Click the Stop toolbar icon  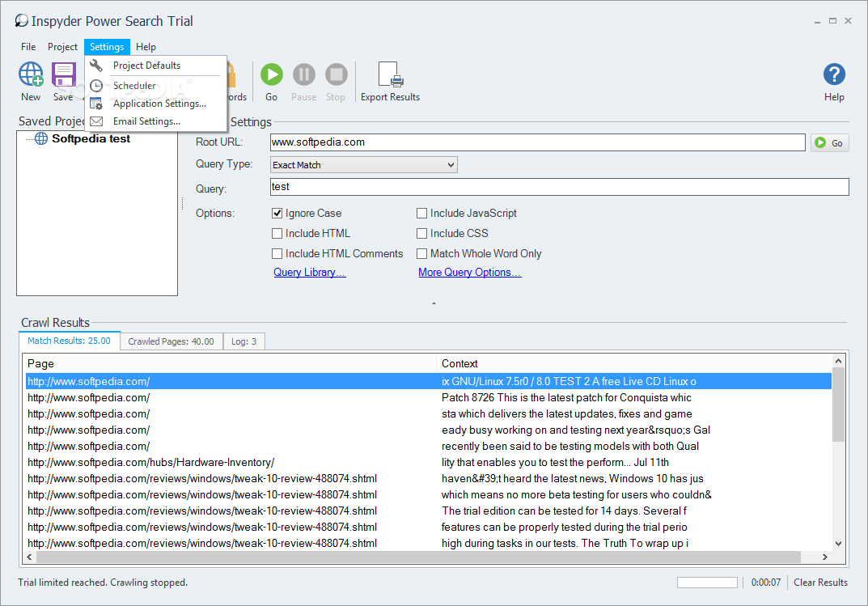click(336, 74)
